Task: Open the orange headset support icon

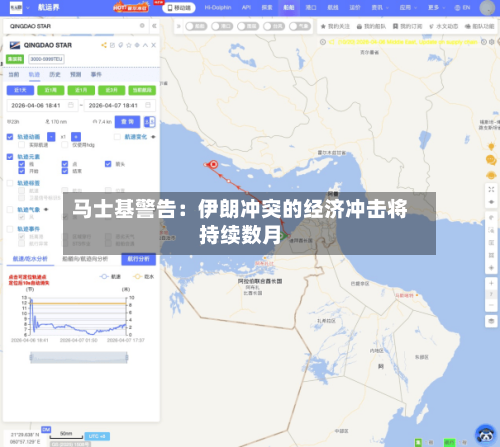Action: [x=491, y=175]
